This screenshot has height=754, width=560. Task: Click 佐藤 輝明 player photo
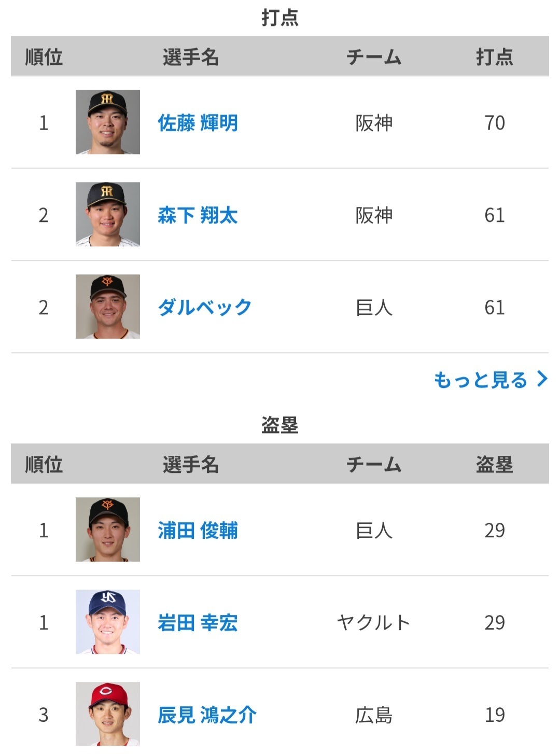coord(108,122)
